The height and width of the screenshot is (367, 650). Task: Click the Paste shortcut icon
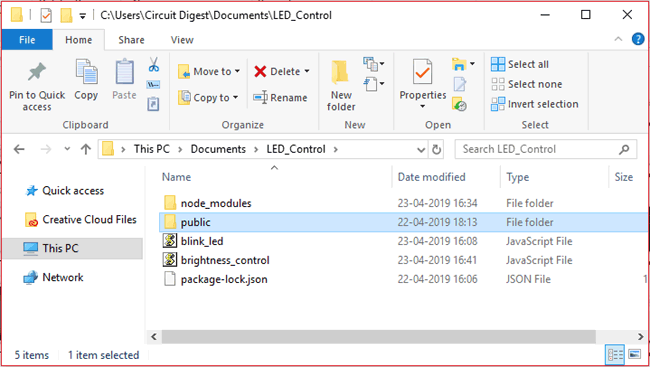coord(153,104)
